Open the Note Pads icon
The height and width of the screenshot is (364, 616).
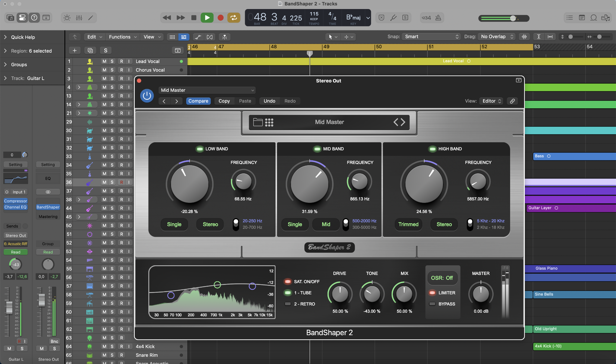click(582, 18)
